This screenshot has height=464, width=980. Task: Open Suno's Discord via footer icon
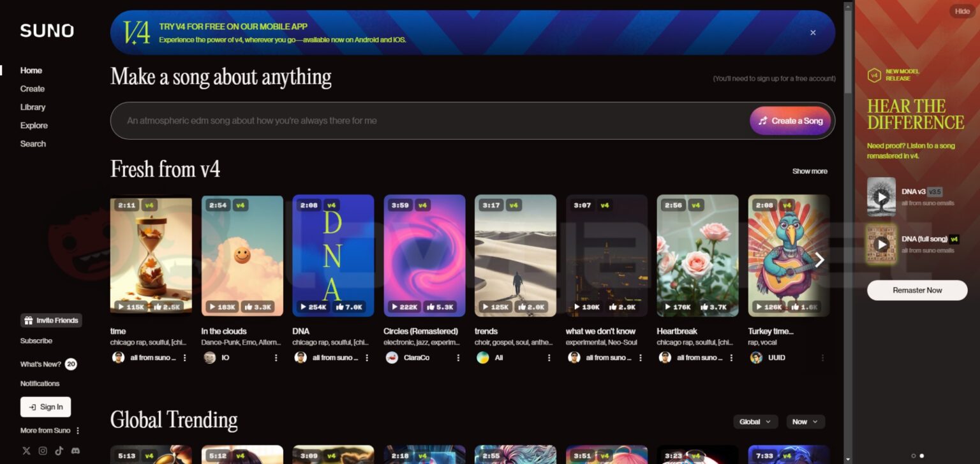click(x=75, y=451)
